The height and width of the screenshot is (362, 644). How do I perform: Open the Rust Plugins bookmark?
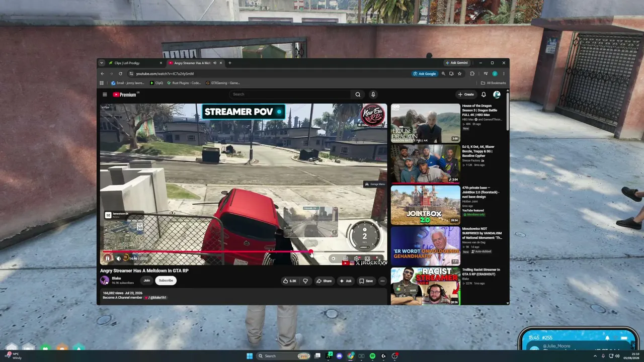[x=184, y=83]
